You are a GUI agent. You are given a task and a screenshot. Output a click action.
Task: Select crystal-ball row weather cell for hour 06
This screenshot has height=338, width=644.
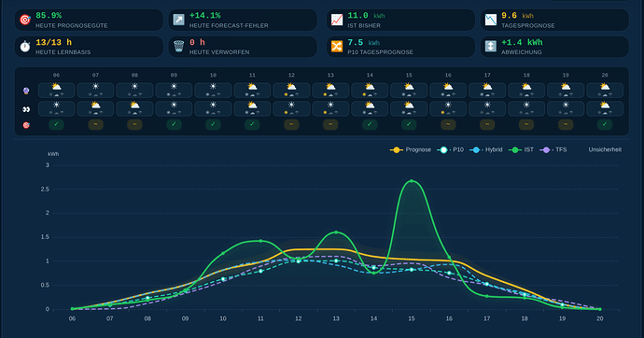point(56,91)
